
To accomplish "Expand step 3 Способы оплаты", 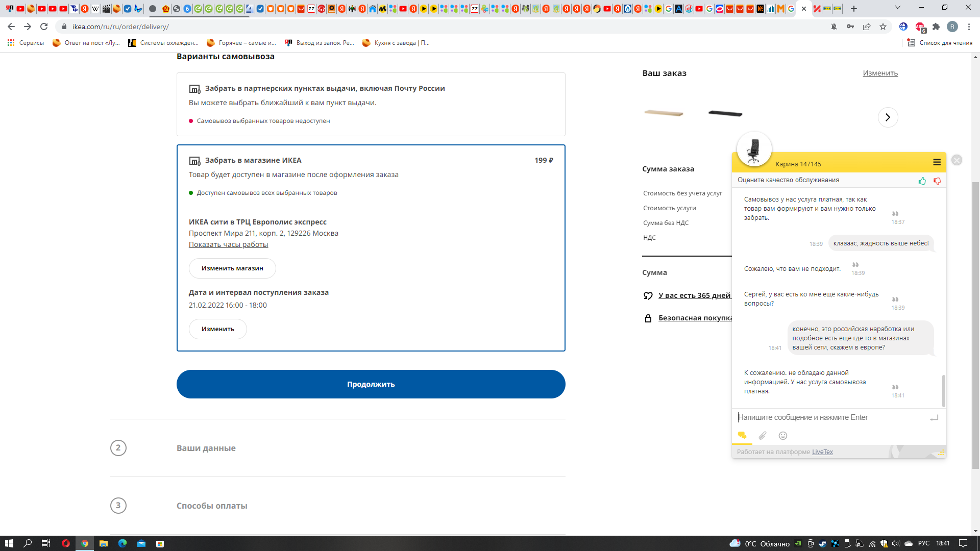I will [212, 506].
